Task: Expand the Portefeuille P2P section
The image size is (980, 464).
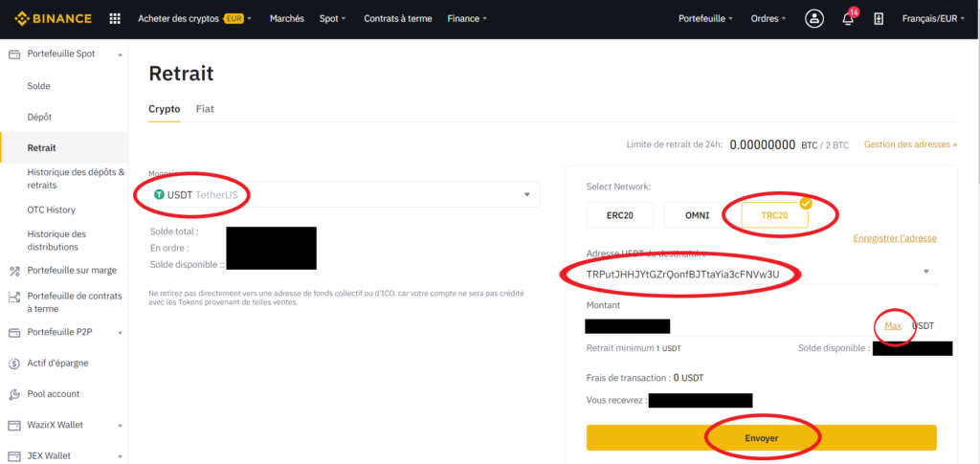Action: click(x=120, y=332)
